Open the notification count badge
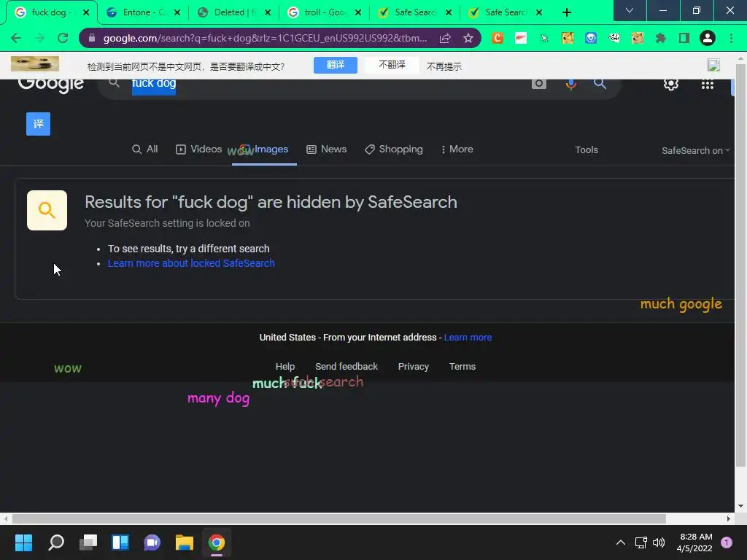 pyautogui.click(x=727, y=542)
